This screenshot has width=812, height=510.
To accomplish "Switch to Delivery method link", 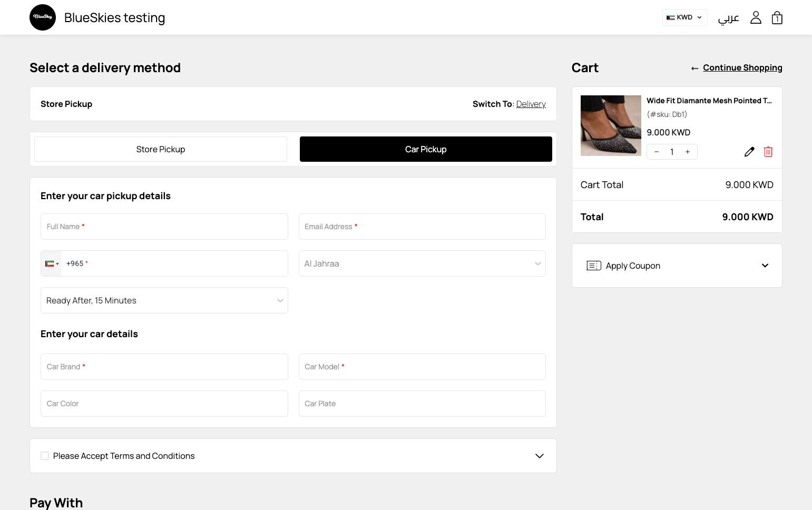I will [x=531, y=104].
